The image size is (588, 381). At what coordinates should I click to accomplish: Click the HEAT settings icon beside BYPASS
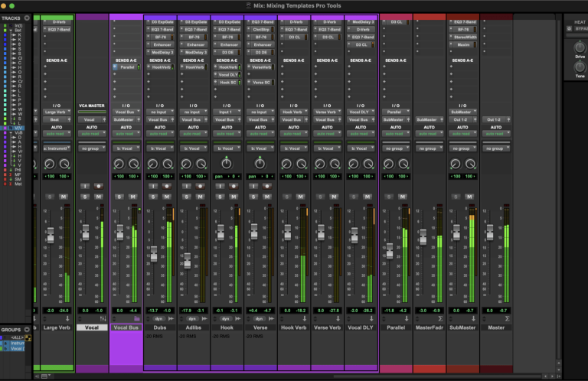(570, 28)
